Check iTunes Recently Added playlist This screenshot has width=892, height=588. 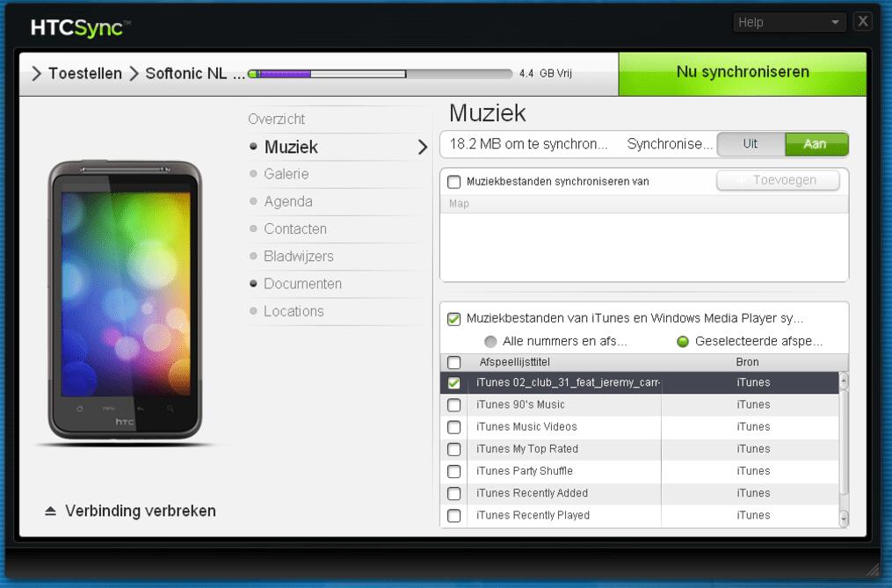tap(453, 494)
